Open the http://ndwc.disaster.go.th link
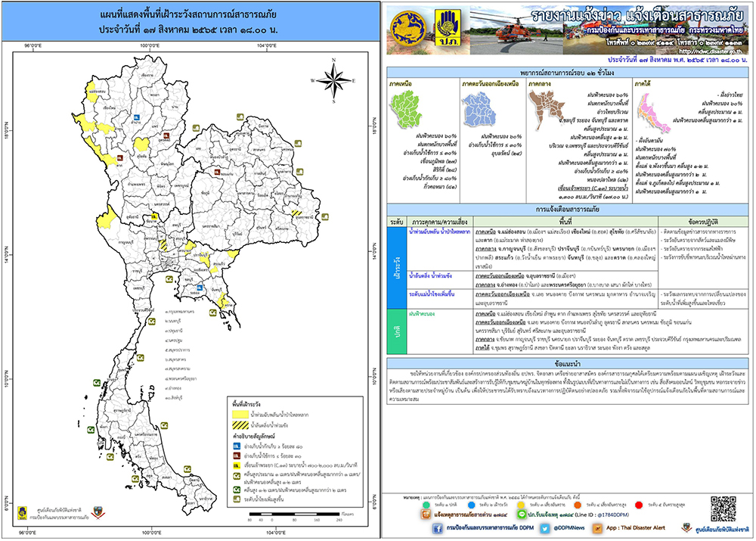The width and height of the screenshot is (756, 541). tap(710, 51)
